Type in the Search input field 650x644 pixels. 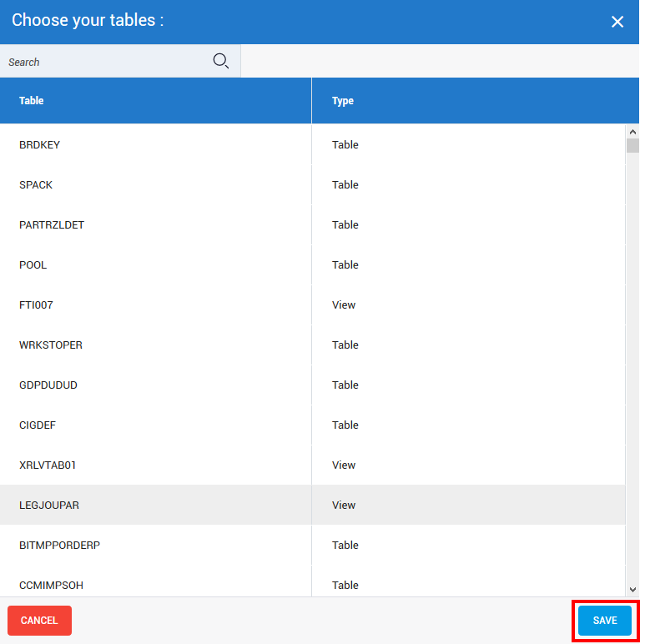[x=104, y=62]
